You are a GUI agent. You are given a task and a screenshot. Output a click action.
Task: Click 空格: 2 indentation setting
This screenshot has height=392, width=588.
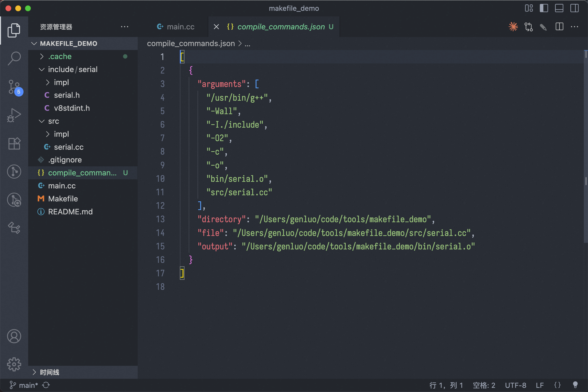(484, 385)
